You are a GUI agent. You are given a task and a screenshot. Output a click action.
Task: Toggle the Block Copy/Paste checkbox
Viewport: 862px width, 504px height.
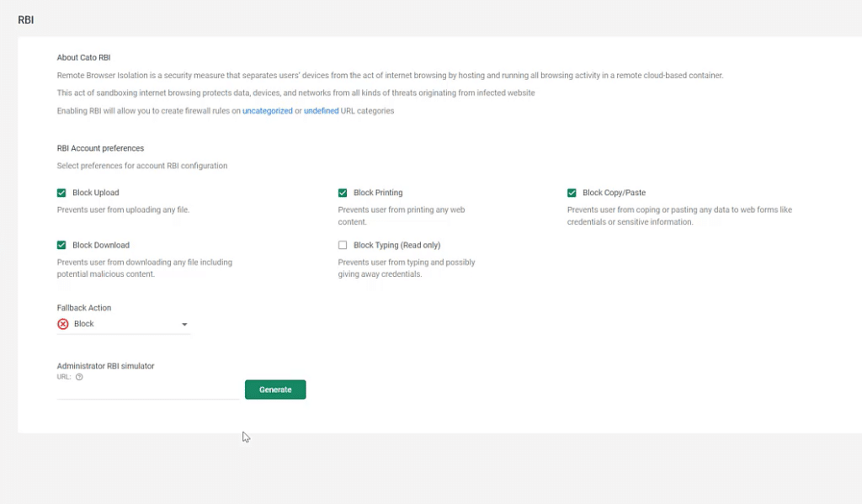571,192
